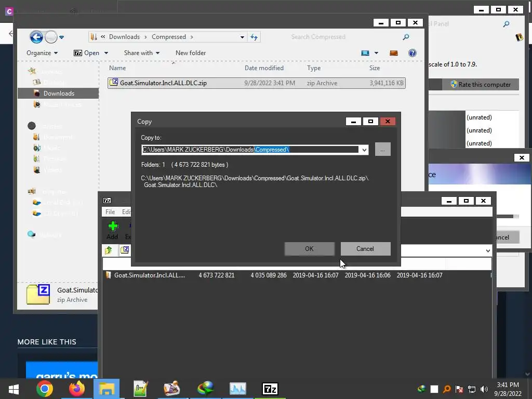Viewport: 532px width, 399px height.
Task: Open the Organize menu
Action: click(x=42, y=53)
